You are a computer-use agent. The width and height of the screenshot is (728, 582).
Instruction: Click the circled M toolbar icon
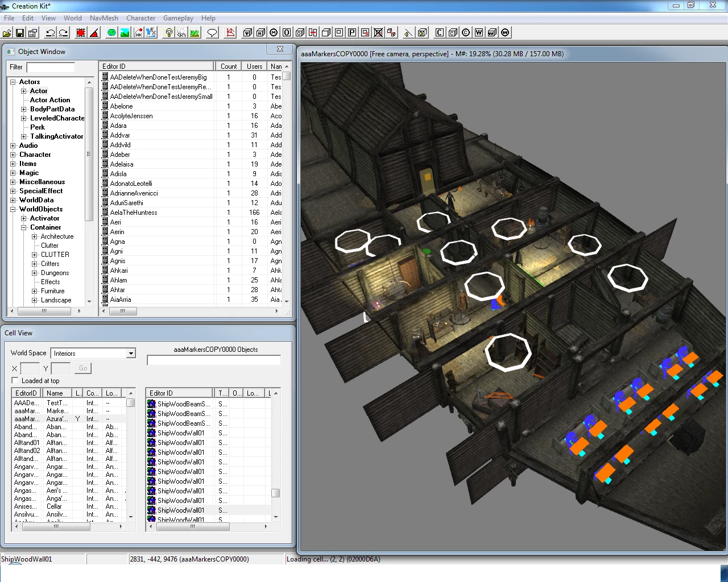click(x=274, y=32)
